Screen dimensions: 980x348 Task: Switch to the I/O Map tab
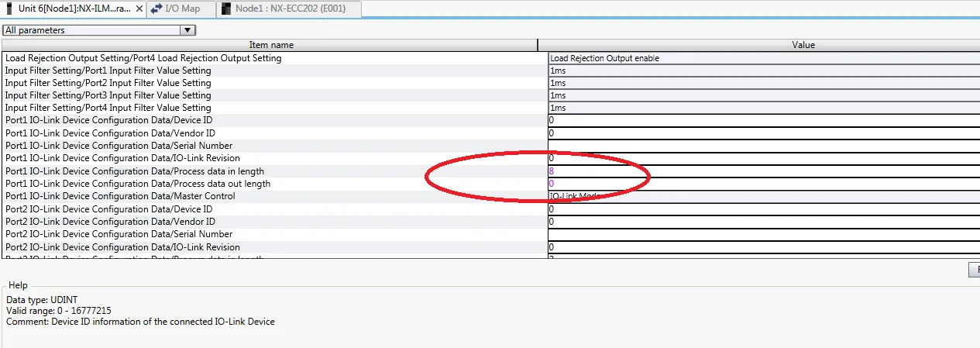coord(183,9)
